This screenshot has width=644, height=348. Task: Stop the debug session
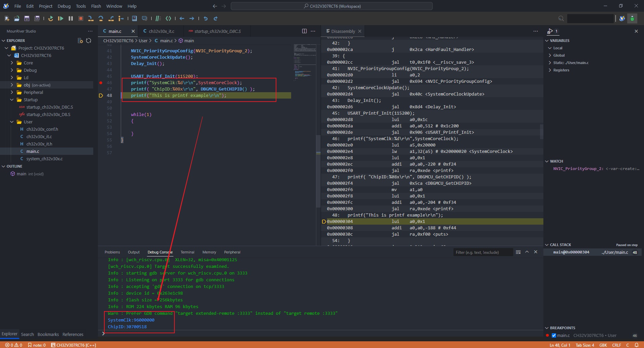[x=81, y=18]
